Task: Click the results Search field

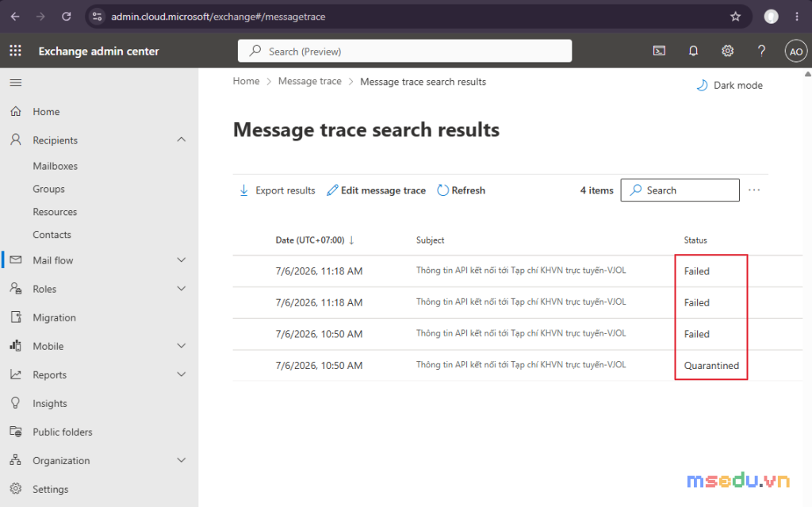Action: 680,190
